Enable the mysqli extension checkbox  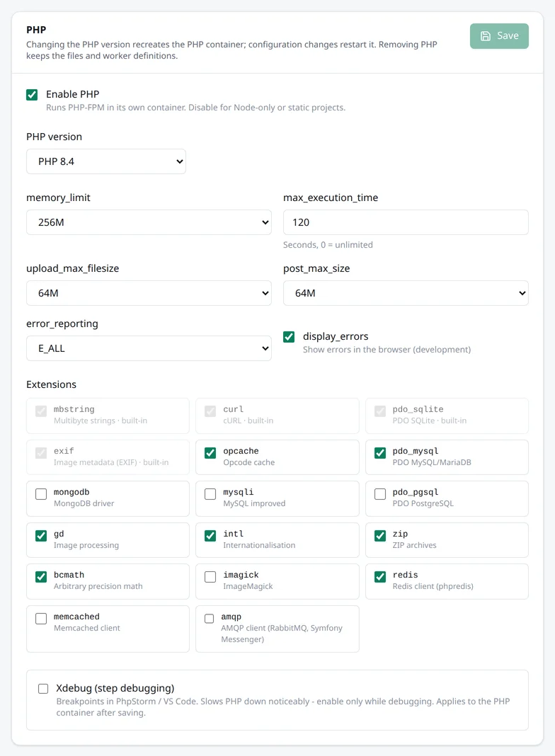210,493
